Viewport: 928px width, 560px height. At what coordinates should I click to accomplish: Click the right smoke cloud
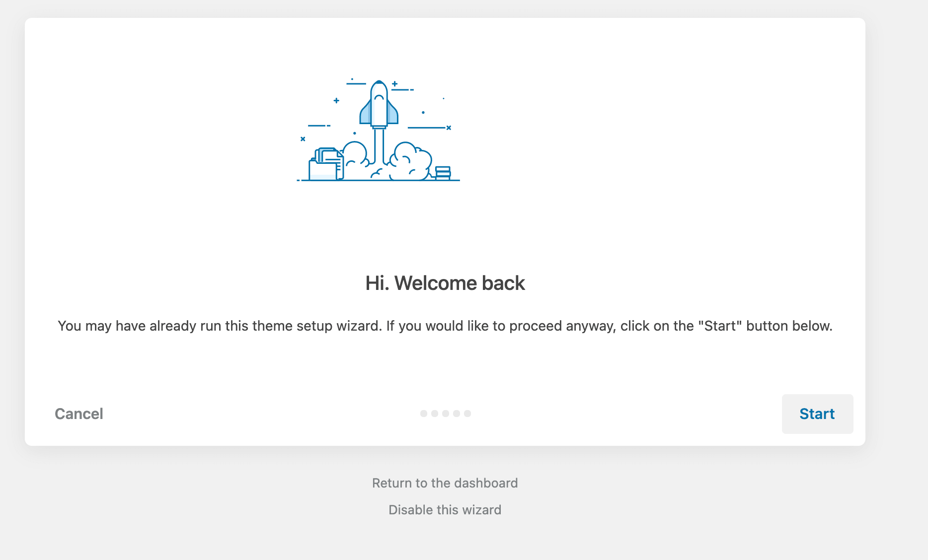[x=410, y=160]
